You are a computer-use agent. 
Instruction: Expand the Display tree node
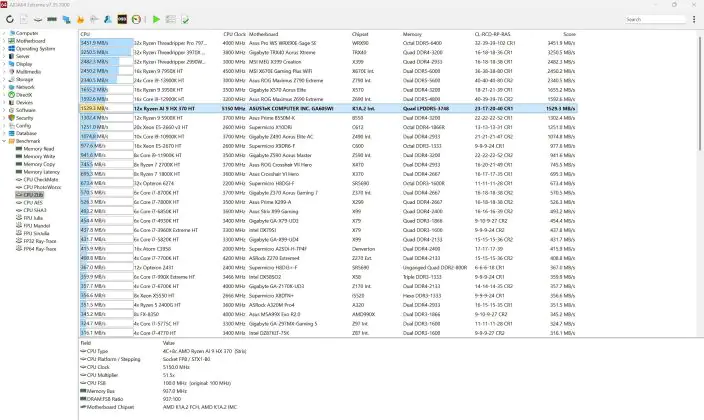pyautogui.click(x=4, y=64)
